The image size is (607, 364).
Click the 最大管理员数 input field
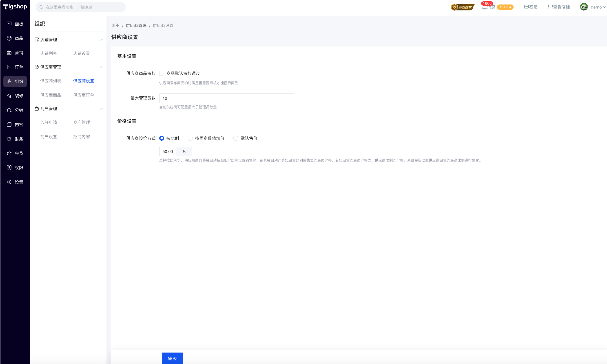226,98
